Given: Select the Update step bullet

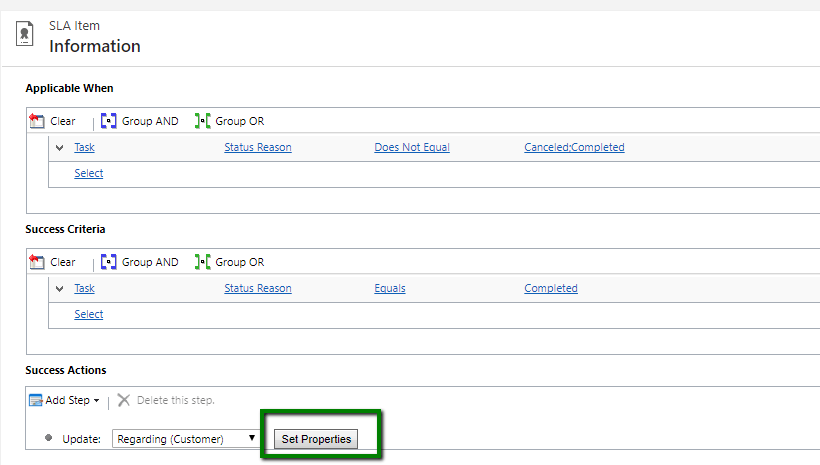Looking at the screenshot, I should point(49,438).
